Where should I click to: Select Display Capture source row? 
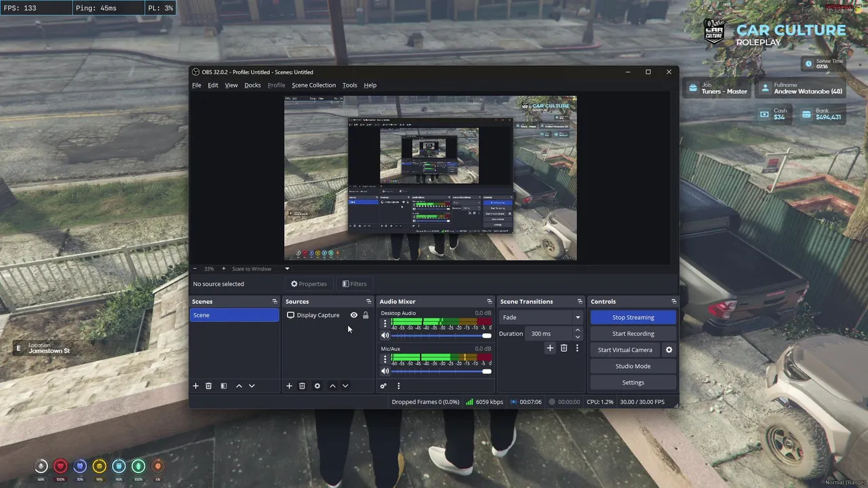[328, 315]
